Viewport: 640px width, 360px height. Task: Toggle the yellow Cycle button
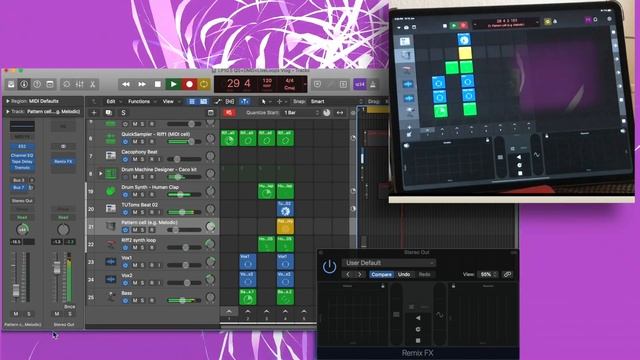pyautogui.click(x=204, y=84)
